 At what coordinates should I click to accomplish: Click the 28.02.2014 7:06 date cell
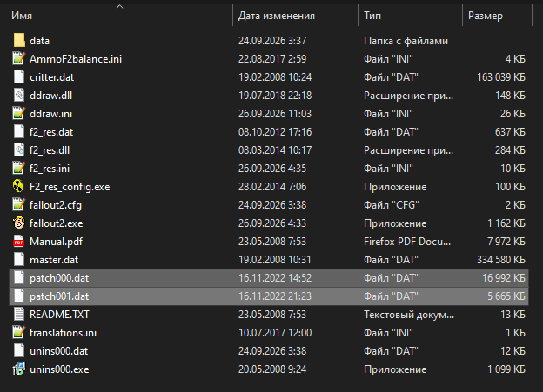272,187
